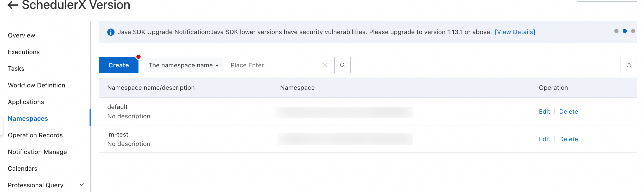Open the namespace name filter dropdown
Screen dimensions: 644x192
coord(183,65)
